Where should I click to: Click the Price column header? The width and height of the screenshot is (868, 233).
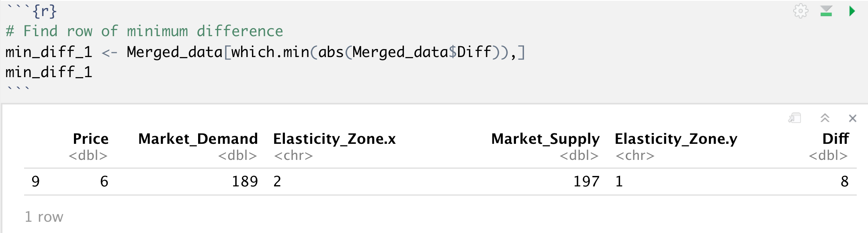pyautogui.click(x=90, y=139)
